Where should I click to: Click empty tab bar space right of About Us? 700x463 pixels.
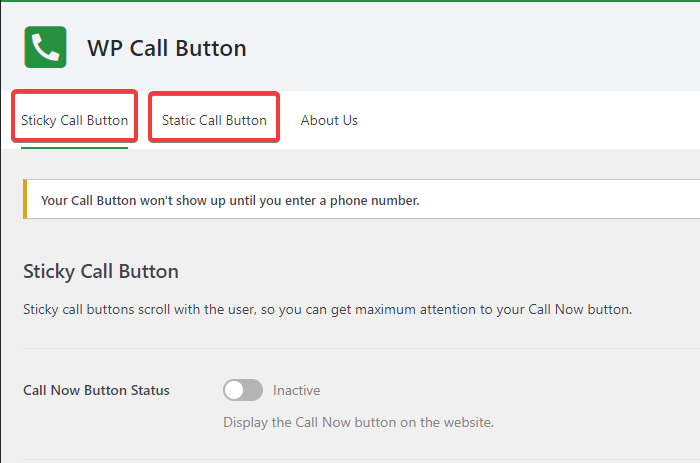[530, 120]
